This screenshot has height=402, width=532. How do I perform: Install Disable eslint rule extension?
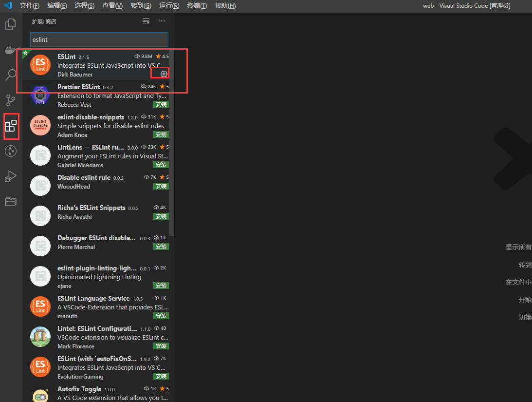161,186
